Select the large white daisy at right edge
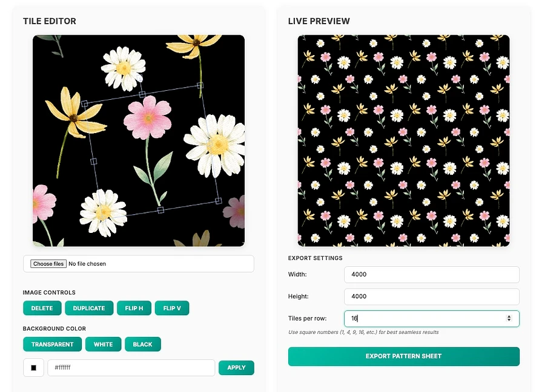The image size is (539, 392). tap(215, 145)
